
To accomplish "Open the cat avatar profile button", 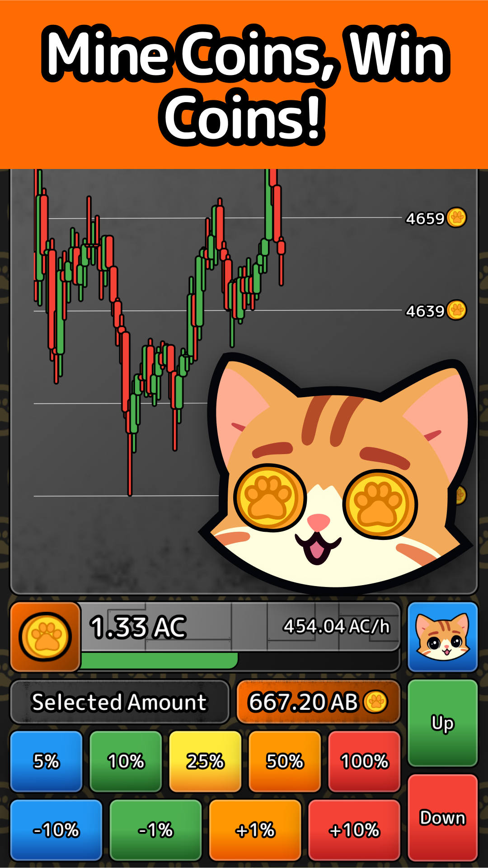I will [442, 637].
